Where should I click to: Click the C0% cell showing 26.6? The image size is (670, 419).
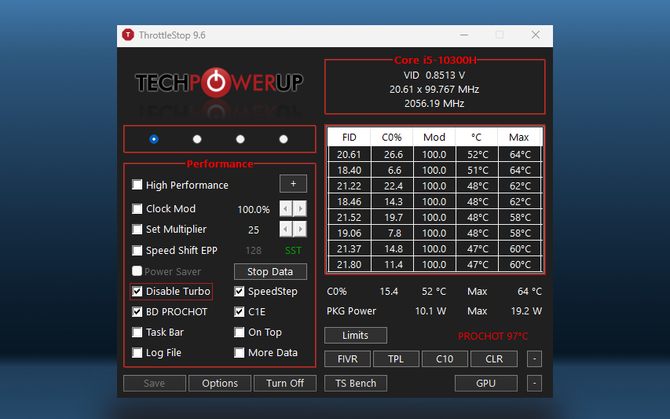pos(393,155)
